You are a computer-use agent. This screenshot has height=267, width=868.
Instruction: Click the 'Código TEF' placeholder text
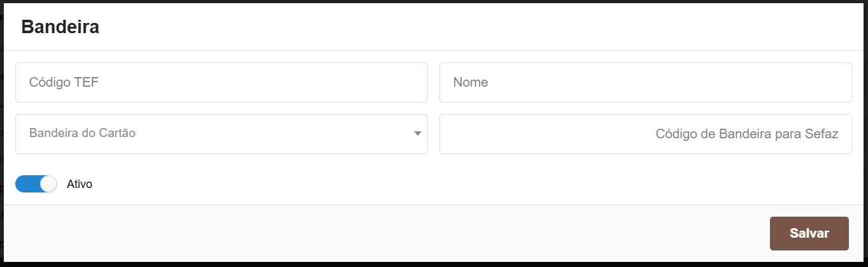point(64,82)
